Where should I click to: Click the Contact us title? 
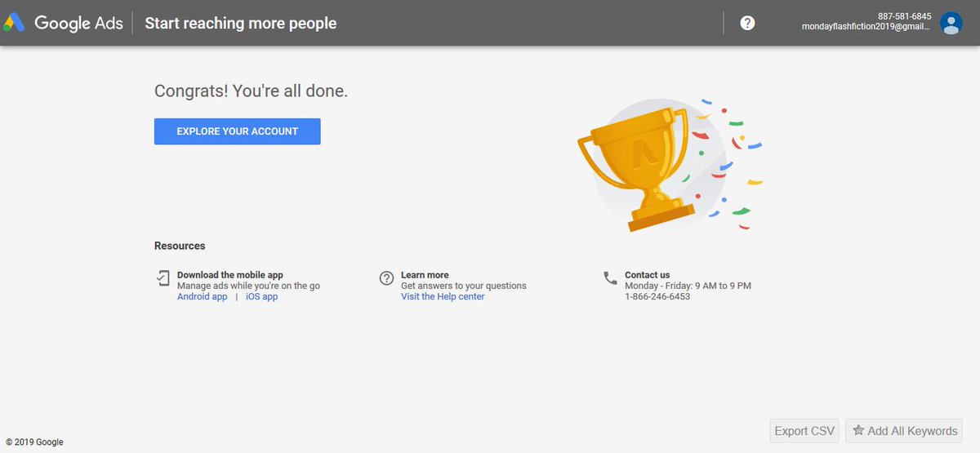(x=647, y=275)
